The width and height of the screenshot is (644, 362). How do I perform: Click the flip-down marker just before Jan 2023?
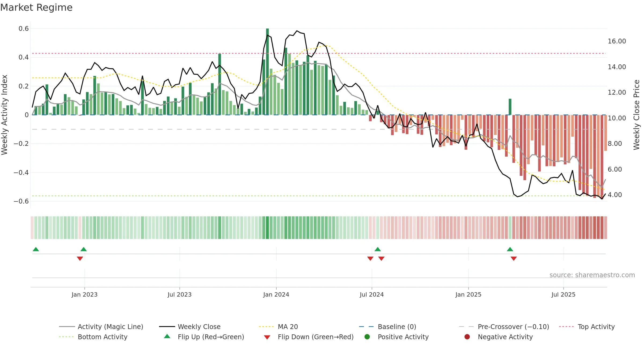80,258
